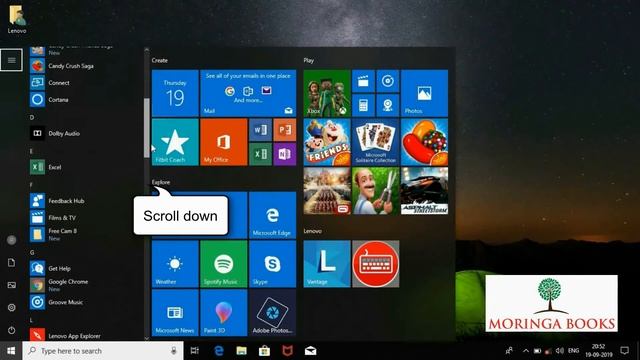Open the user account icon in Start sidebar
This screenshot has width=640, height=360.
tap(11, 240)
